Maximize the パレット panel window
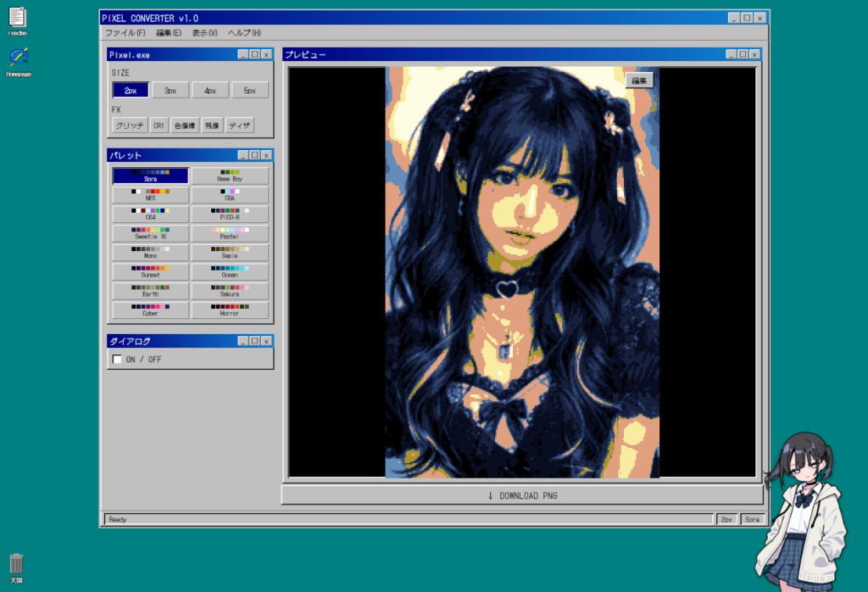Screen dimensions: 868x592 click(x=254, y=155)
